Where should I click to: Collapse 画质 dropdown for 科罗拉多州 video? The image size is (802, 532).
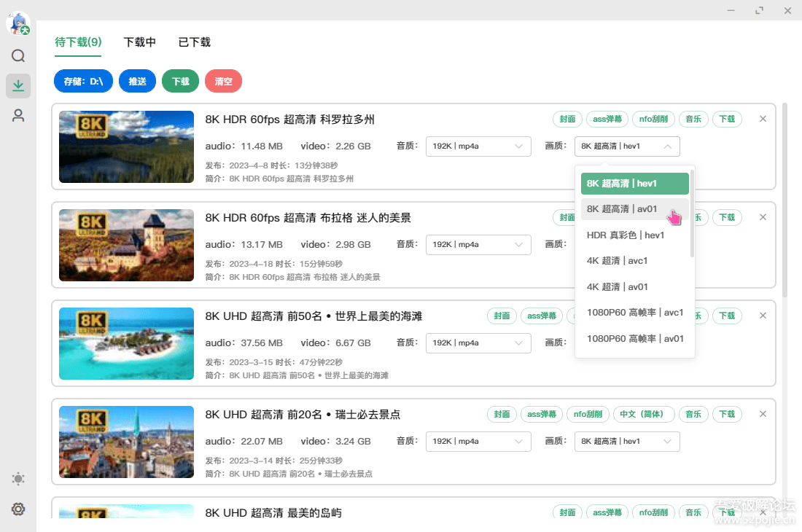(x=627, y=146)
